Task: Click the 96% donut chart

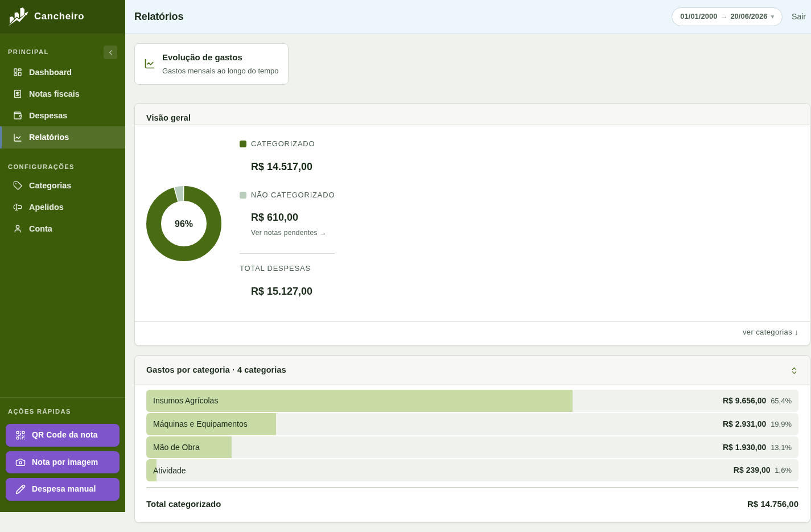Action: point(184,224)
